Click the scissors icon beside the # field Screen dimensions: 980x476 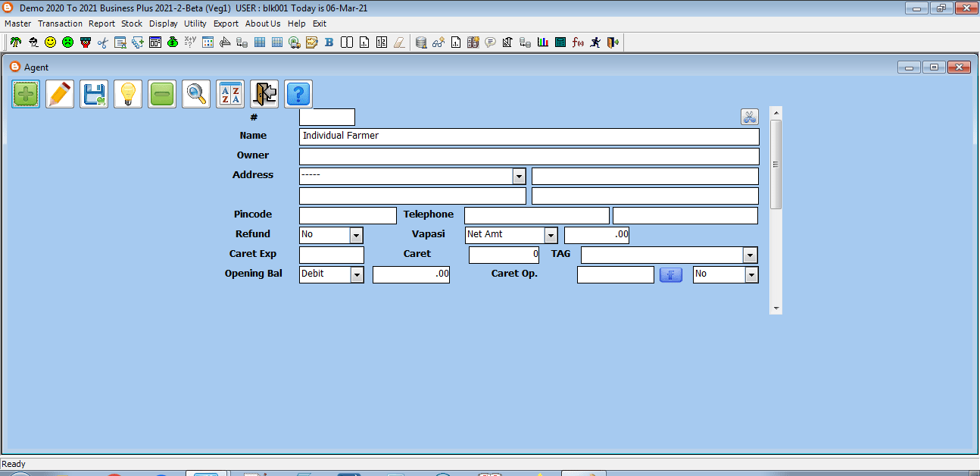tap(749, 117)
